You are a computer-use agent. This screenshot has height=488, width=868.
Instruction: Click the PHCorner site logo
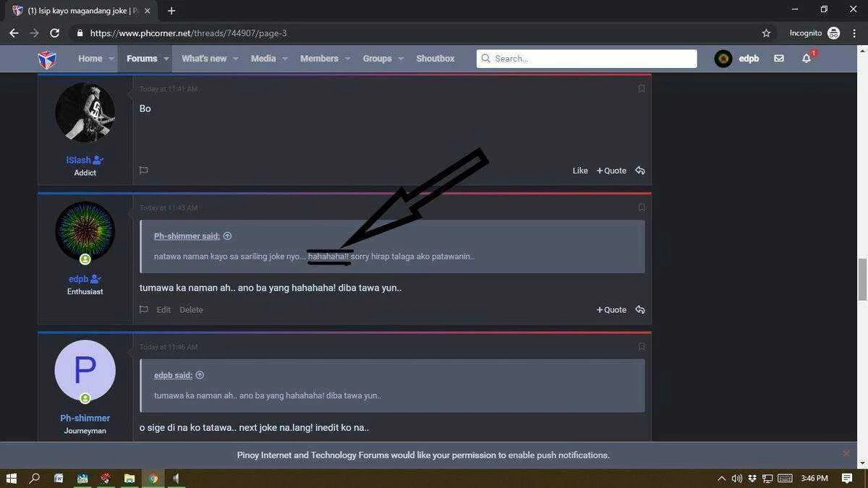pos(47,59)
